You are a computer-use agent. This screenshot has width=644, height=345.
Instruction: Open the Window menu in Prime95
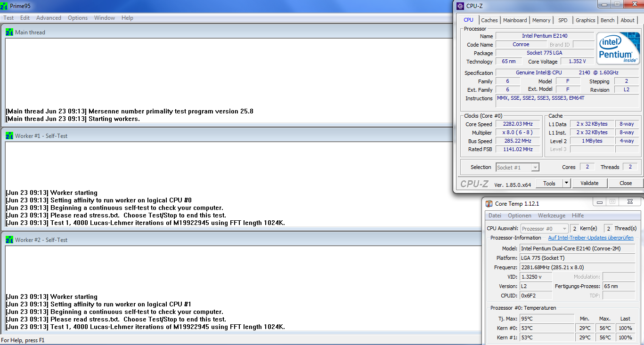[x=105, y=18]
